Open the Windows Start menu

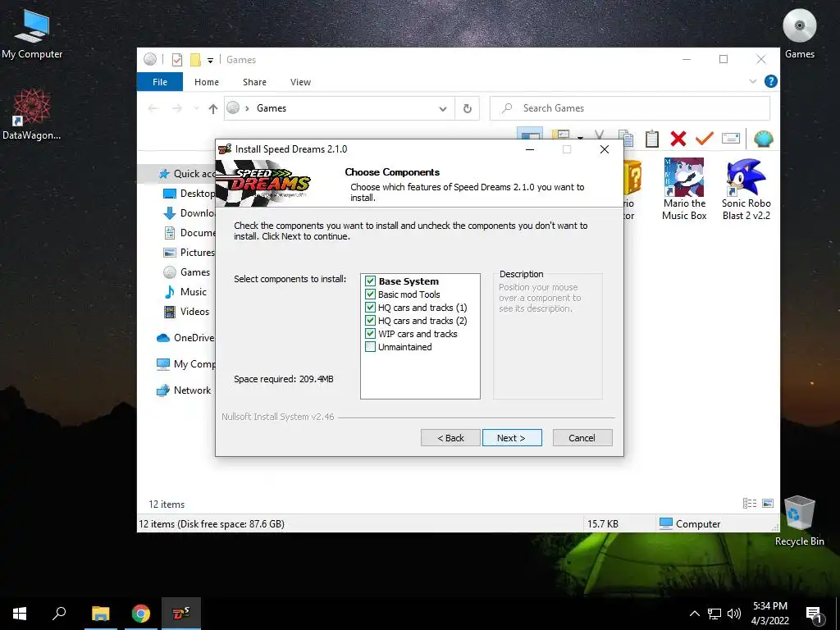pos(20,614)
